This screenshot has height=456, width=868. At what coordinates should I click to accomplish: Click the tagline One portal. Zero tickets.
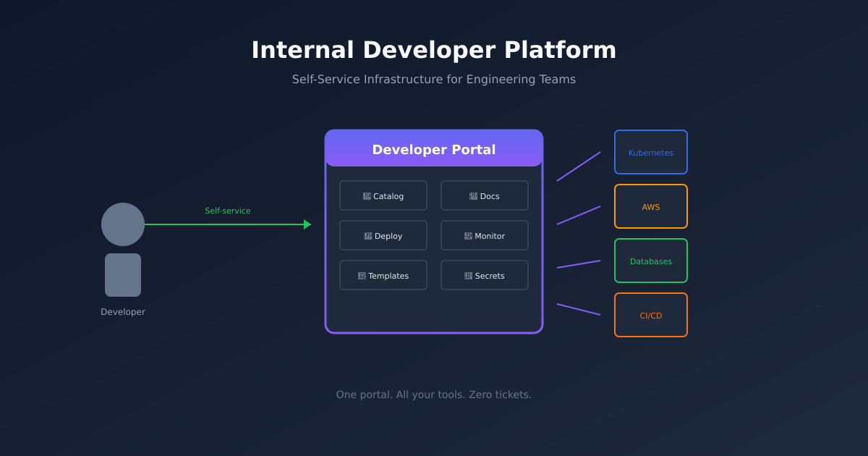(434, 394)
